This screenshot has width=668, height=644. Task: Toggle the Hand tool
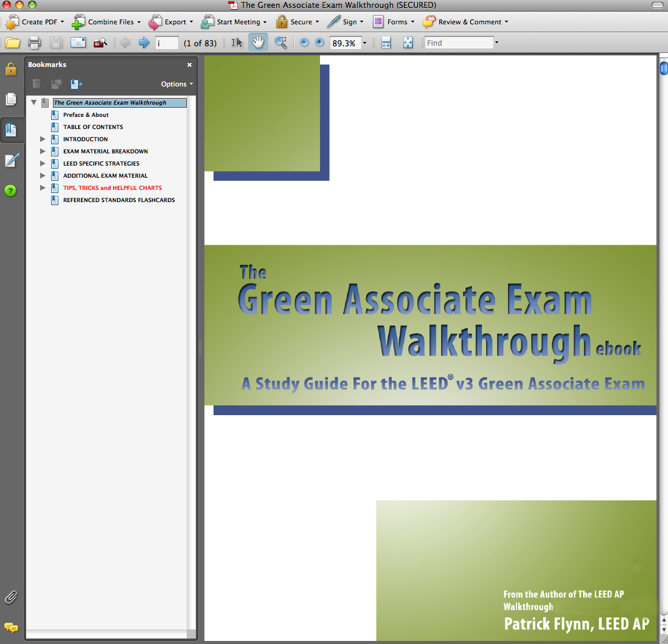258,43
